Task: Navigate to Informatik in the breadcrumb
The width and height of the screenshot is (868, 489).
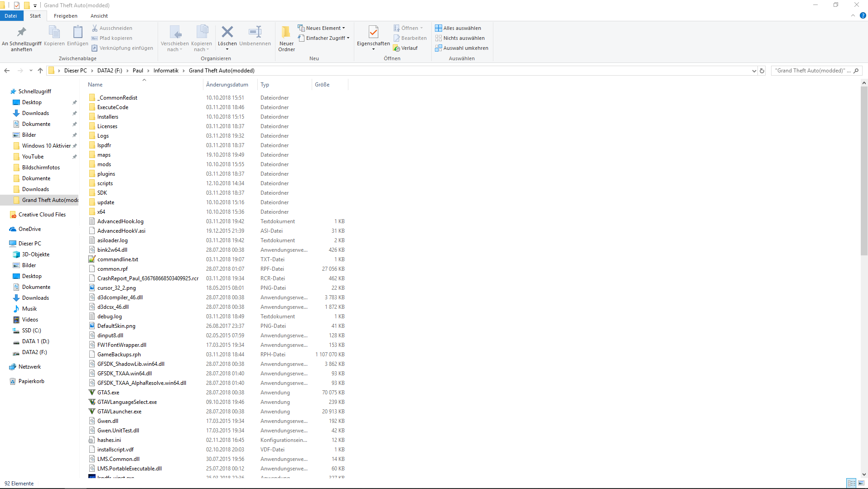Action: (x=166, y=71)
